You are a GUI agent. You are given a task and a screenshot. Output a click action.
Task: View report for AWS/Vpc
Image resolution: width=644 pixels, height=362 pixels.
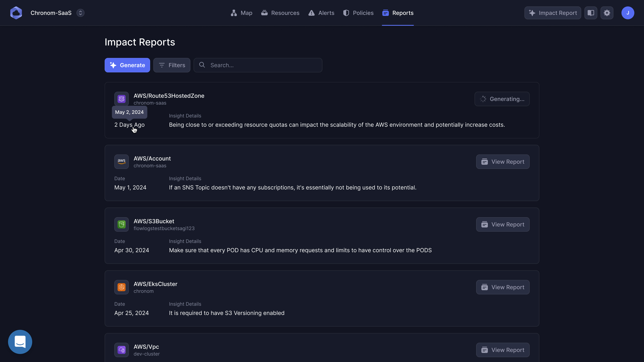[503, 350]
